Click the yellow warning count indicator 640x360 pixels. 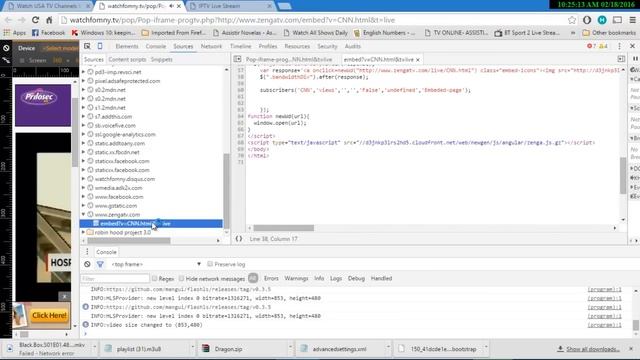point(603,46)
